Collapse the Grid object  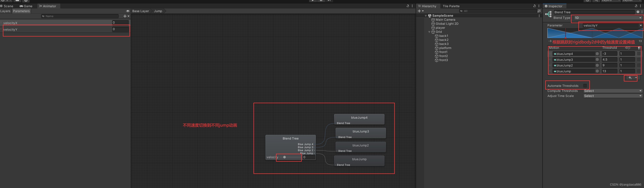pyautogui.click(x=429, y=32)
